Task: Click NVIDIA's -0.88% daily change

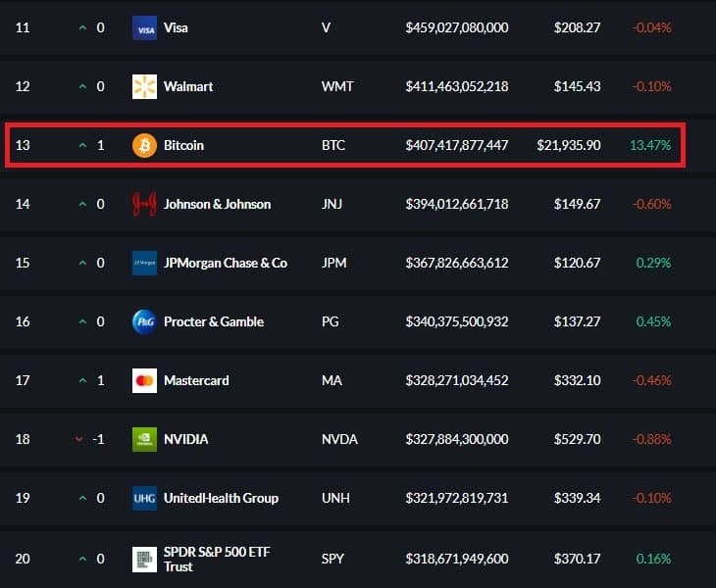Action: [x=651, y=440]
